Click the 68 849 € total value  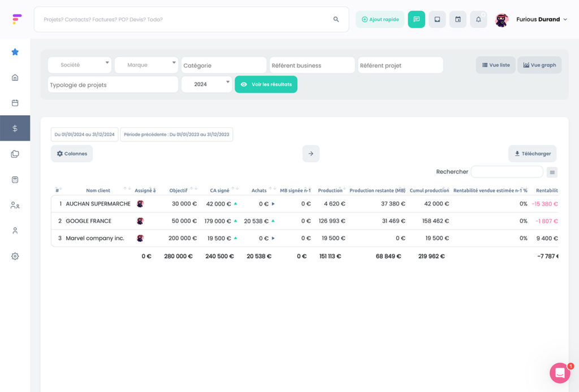point(388,256)
